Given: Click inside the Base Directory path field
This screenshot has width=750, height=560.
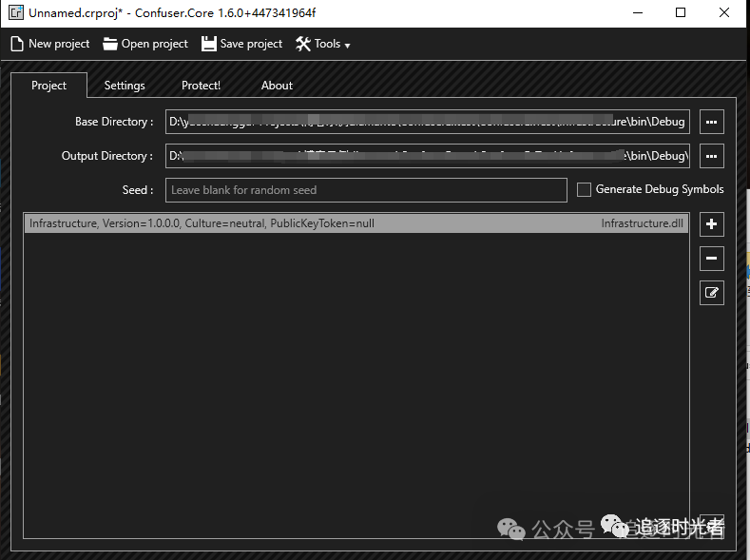Looking at the screenshot, I should (x=427, y=122).
